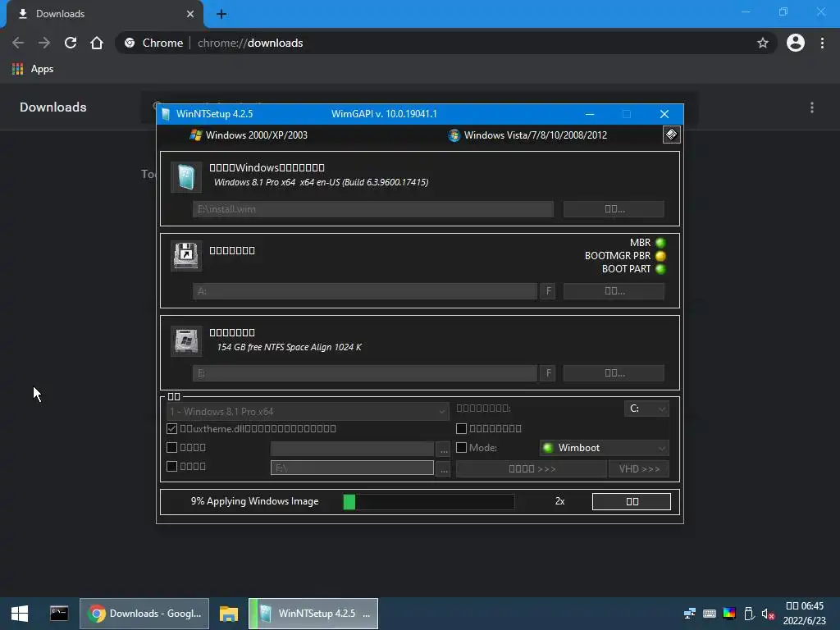Viewport: 840px width, 630px height.
Task: Go to Chrome home page
Action: pyautogui.click(x=97, y=43)
